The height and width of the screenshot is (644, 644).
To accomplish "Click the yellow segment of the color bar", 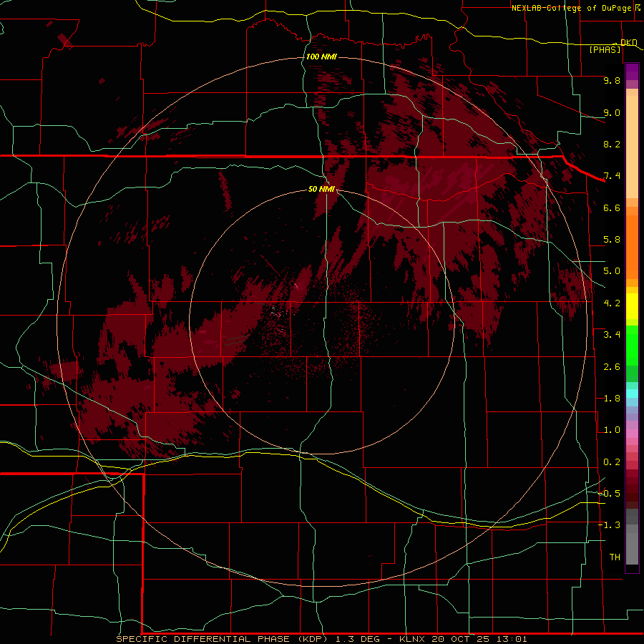I will (632, 306).
